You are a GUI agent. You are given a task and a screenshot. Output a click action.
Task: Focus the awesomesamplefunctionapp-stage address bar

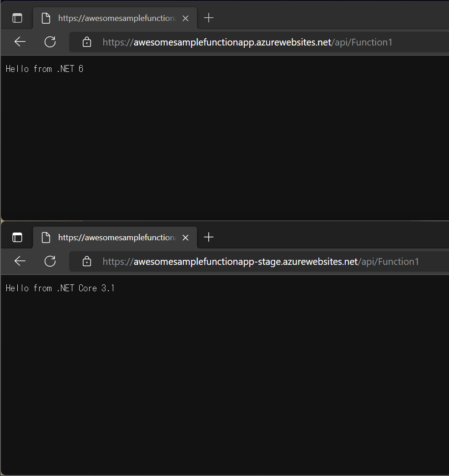[273, 261]
